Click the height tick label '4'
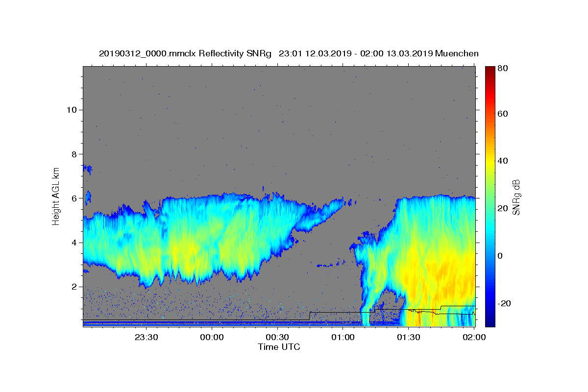The image size is (588, 392). 74,243
